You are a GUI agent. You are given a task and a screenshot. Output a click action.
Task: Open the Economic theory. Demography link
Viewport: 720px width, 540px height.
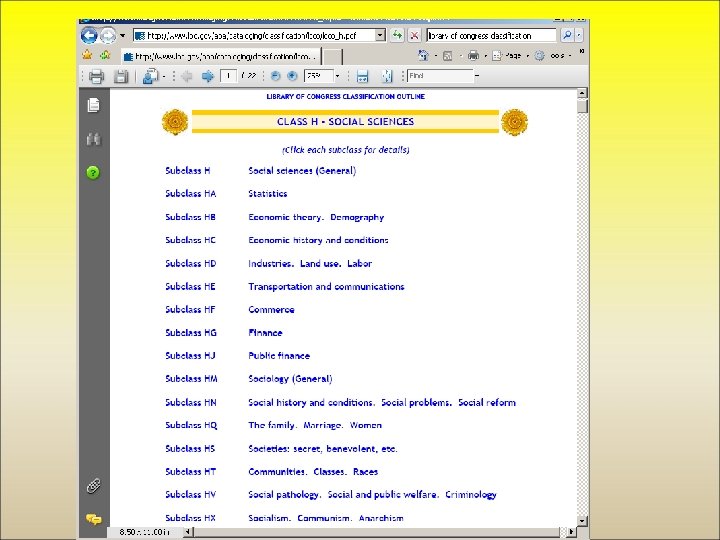click(316, 217)
